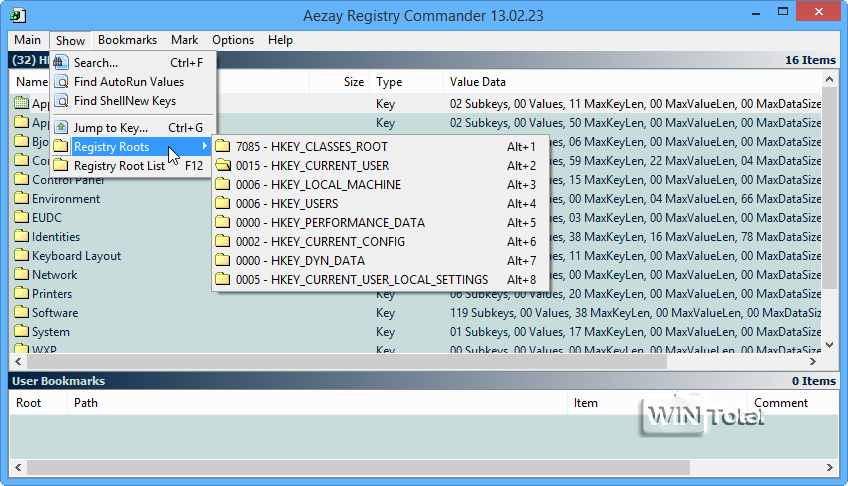Jump to 7085 - HKEY_CLASSES_ROOT
Viewport: 848px width, 486px height.
[x=380, y=147]
